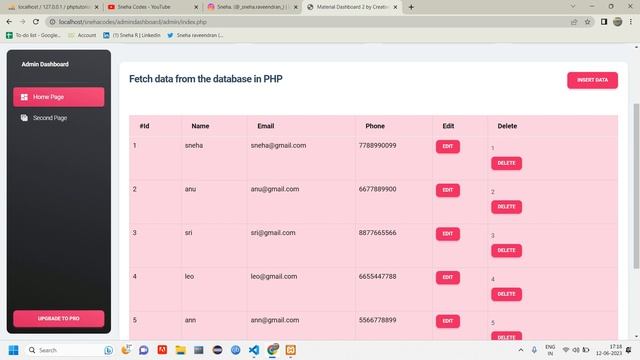Open the ENG IN language switcher
The height and width of the screenshot is (360, 640).
[550, 350]
